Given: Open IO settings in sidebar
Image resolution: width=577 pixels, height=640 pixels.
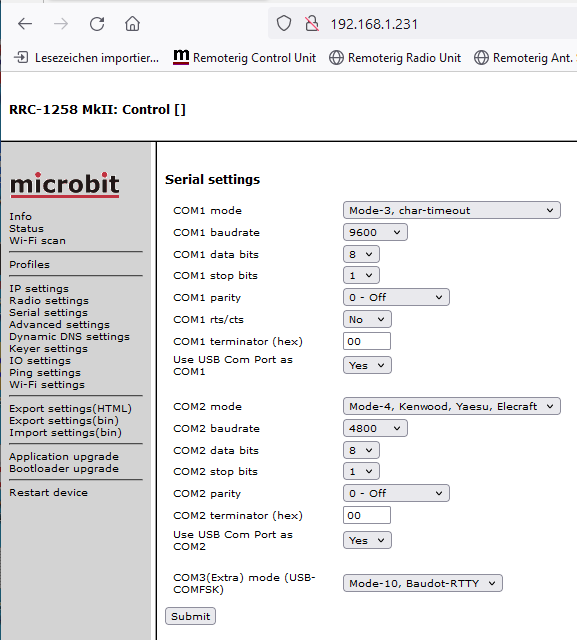Looking at the screenshot, I should pyautogui.click(x=40, y=360).
